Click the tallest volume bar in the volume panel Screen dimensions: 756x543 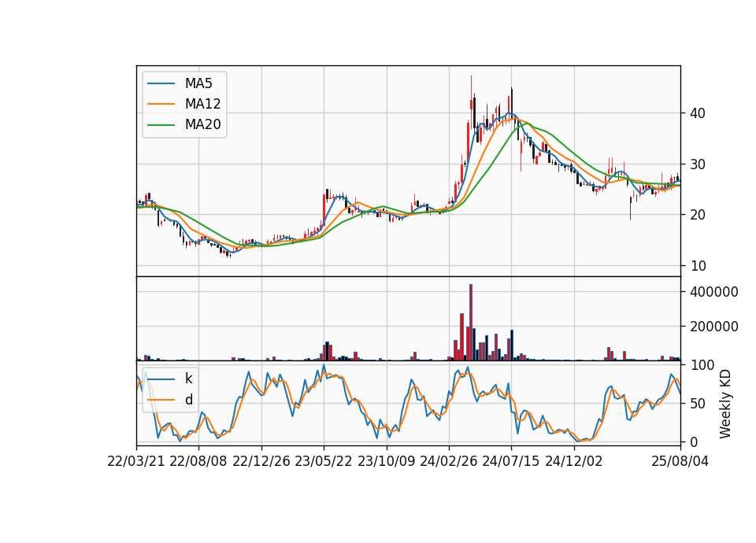tap(471, 323)
